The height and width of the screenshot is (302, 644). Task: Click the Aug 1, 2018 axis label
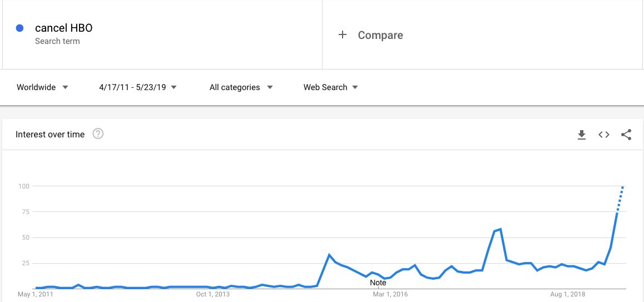point(567,294)
